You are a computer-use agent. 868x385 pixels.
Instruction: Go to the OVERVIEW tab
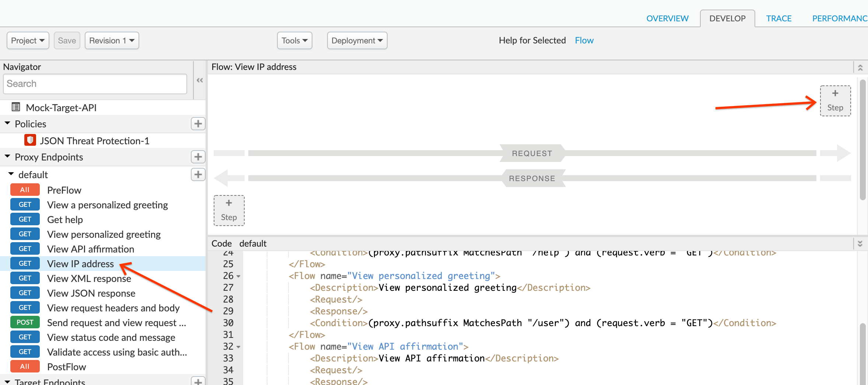click(x=667, y=18)
